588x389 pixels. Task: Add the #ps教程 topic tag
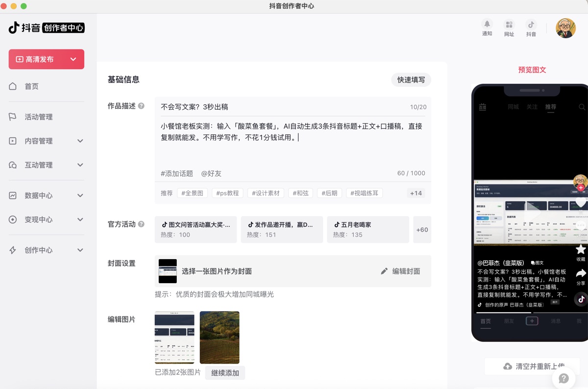point(228,193)
